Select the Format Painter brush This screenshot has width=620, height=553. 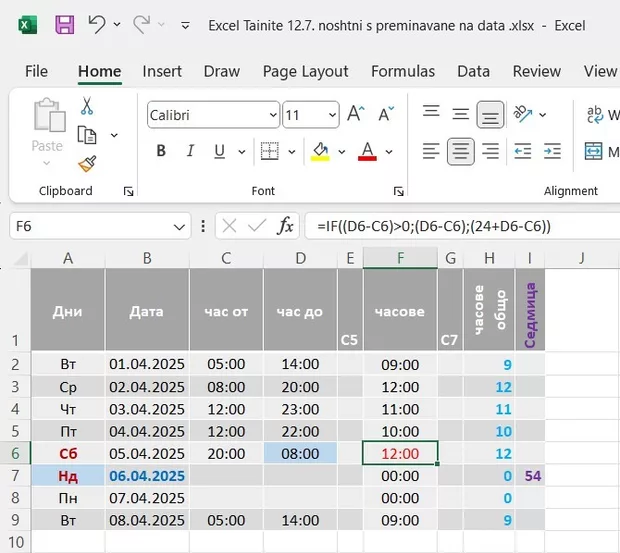[87, 164]
